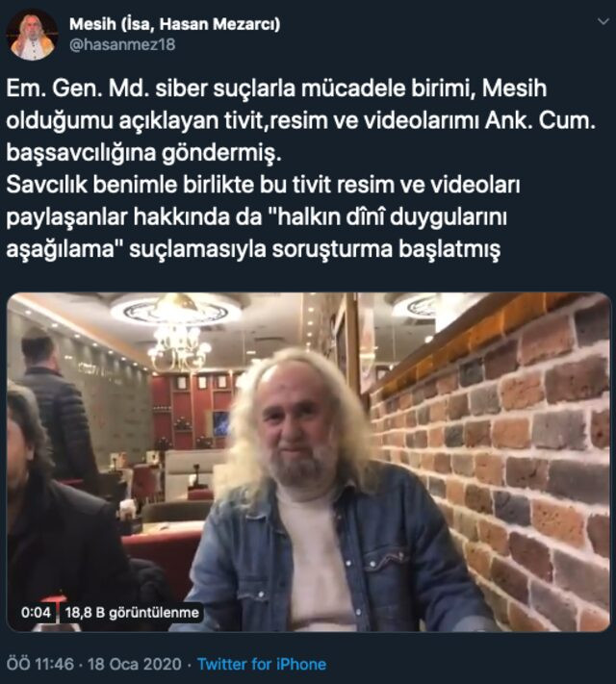Click the 18,8 B görüntülenme view count
616x684 pixels.
tap(132, 613)
